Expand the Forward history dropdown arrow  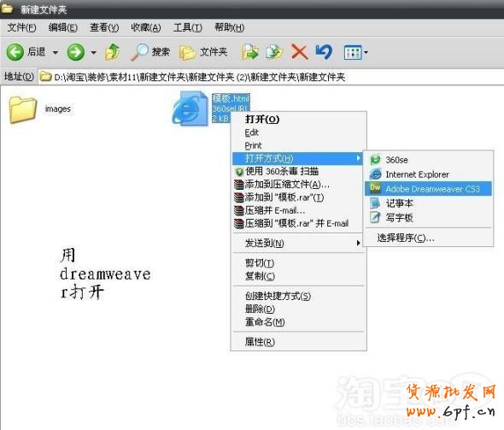[x=93, y=52]
